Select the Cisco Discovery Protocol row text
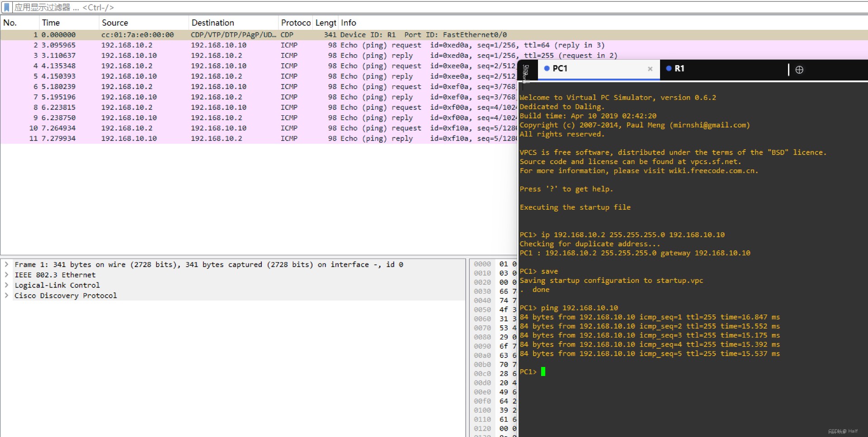This screenshot has height=437, width=868. pos(66,296)
